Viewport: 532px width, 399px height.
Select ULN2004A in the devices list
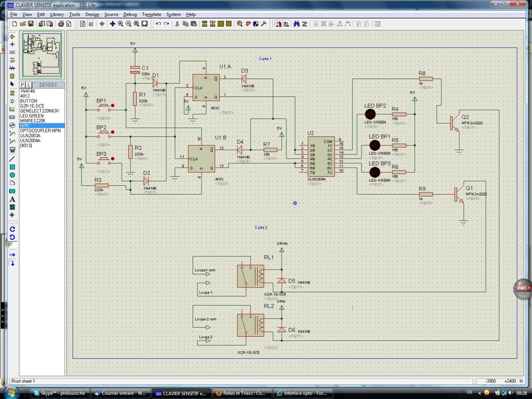tap(30, 140)
